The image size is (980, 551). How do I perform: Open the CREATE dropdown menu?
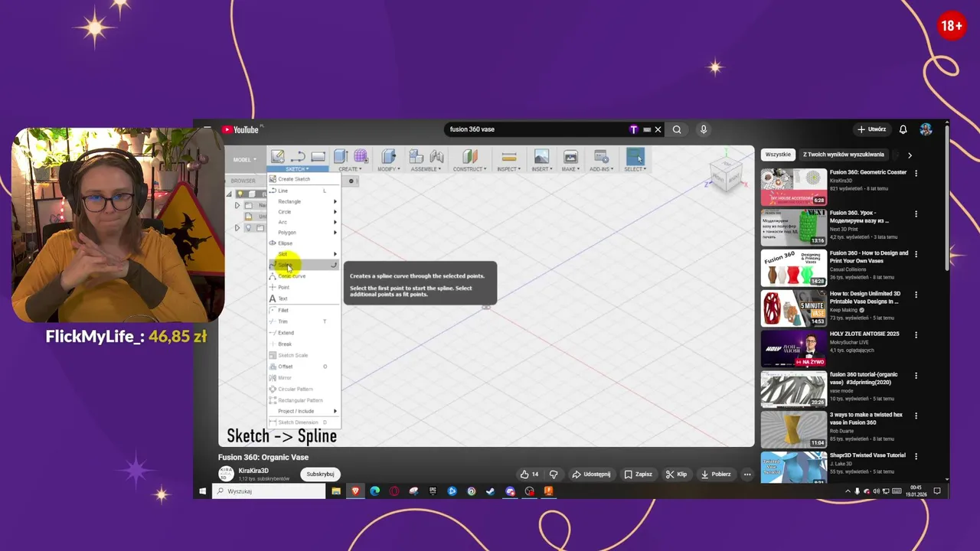click(x=349, y=169)
